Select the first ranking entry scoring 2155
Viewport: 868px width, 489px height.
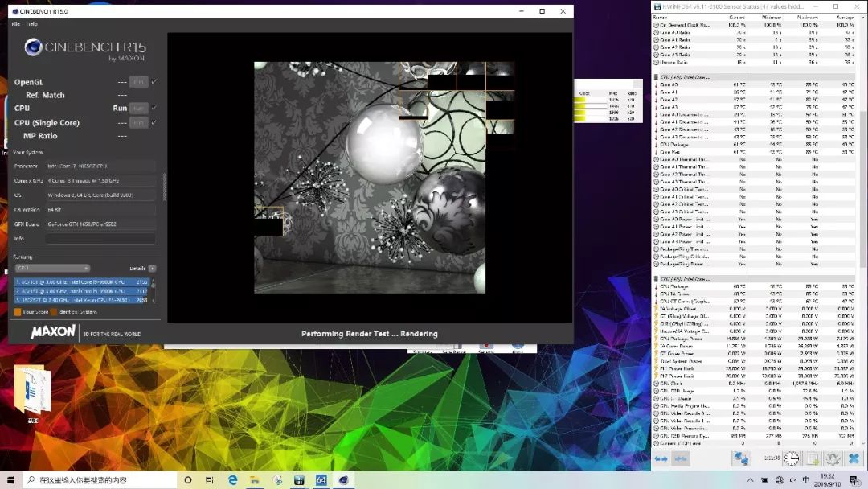pyautogui.click(x=81, y=281)
